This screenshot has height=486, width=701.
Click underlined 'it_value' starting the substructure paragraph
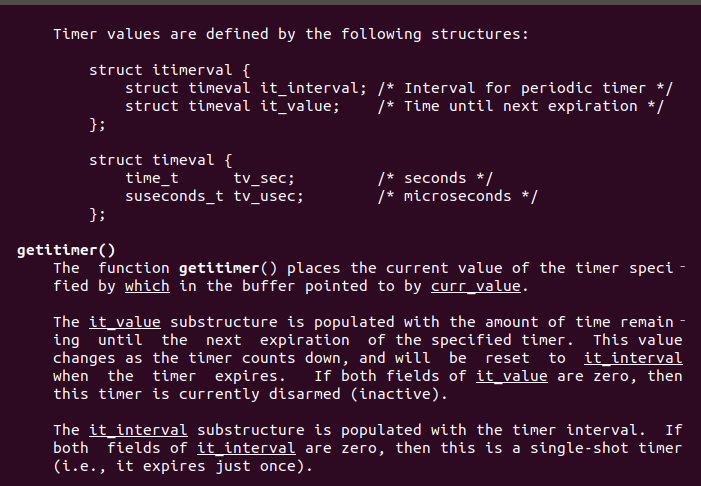tap(125, 322)
